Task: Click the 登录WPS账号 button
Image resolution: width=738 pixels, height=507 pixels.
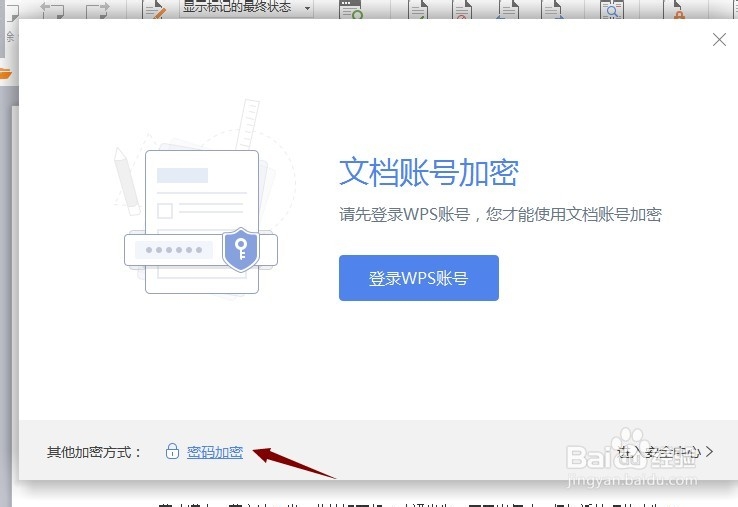Action: point(418,278)
